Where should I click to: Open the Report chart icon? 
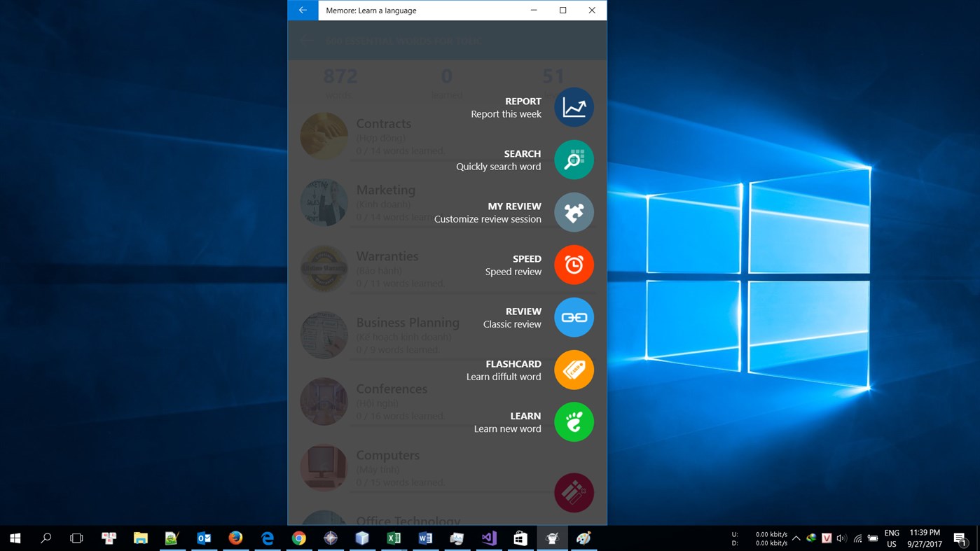coord(574,107)
